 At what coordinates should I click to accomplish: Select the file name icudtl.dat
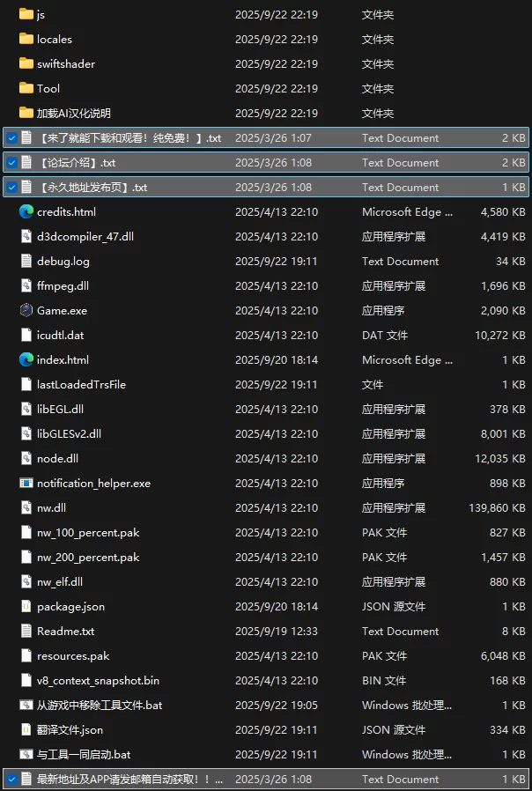pyautogui.click(x=60, y=335)
